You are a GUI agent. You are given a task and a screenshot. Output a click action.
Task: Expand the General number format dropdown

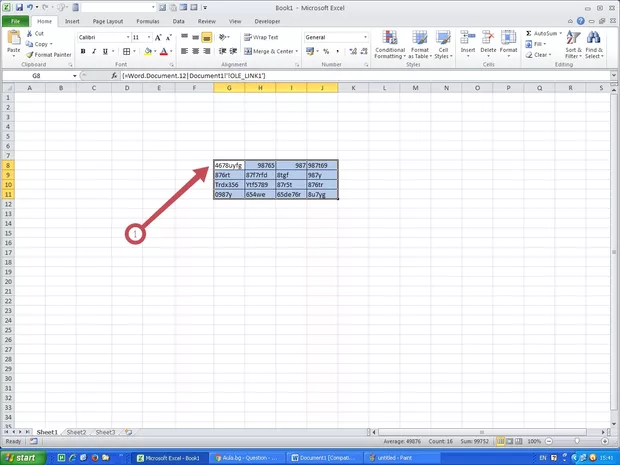coord(366,37)
